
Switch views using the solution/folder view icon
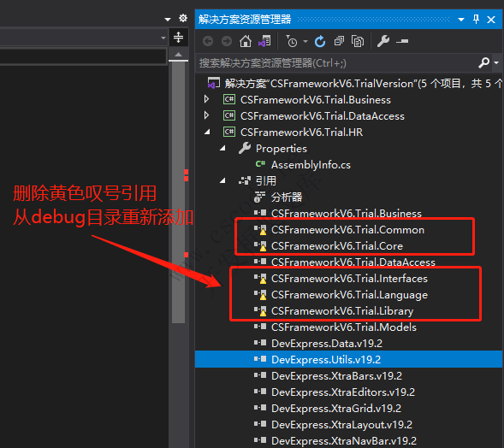click(264, 41)
